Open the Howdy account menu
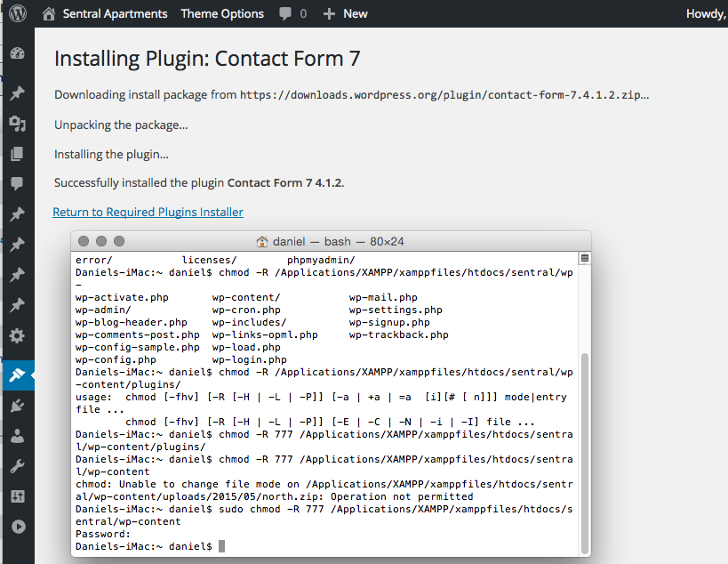 pos(706,13)
